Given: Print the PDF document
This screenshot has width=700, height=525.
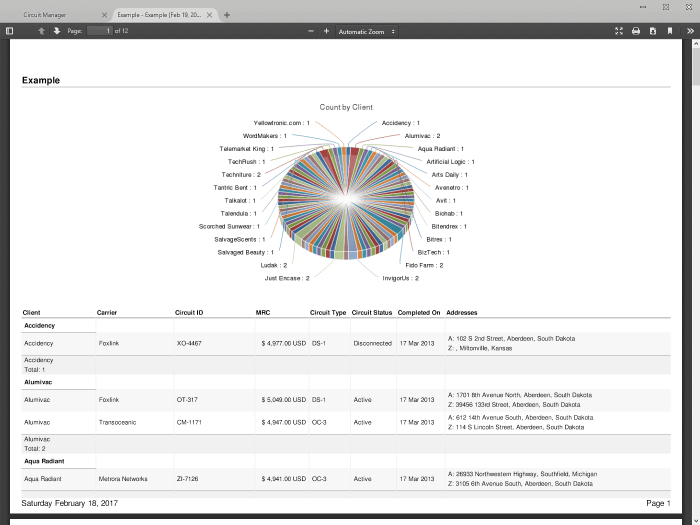Looking at the screenshot, I should (x=635, y=31).
